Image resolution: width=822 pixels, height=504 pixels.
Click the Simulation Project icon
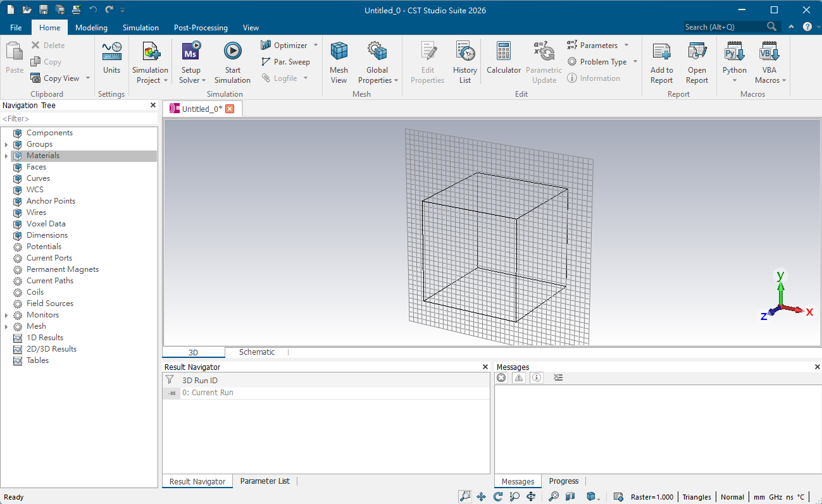150,52
